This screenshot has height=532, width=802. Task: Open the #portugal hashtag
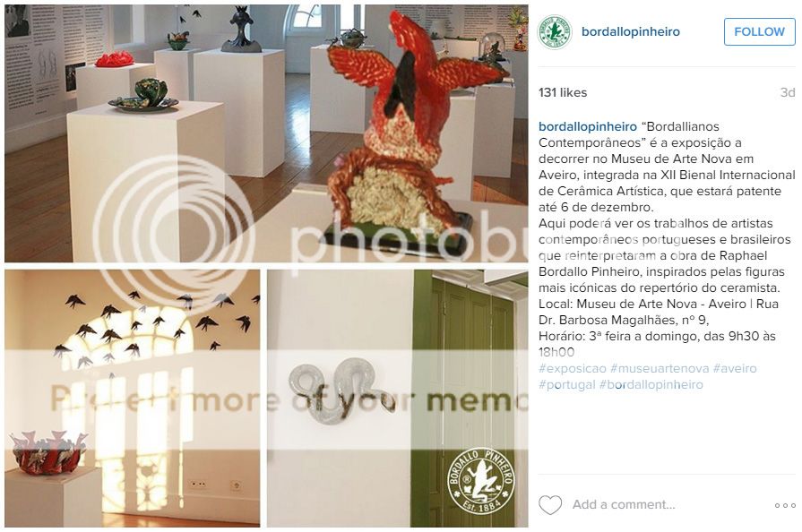pyautogui.click(x=567, y=385)
